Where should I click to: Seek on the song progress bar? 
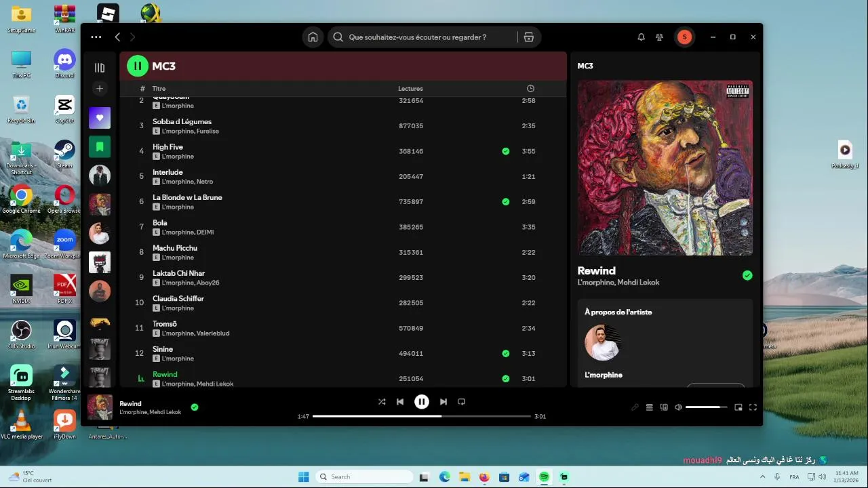pyautogui.click(x=422, y=416)
